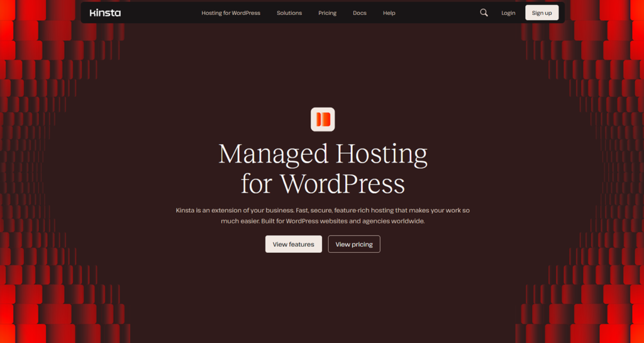The image size is (644, 343).
Task: Open the Help menu
Action: coord(389,13)
